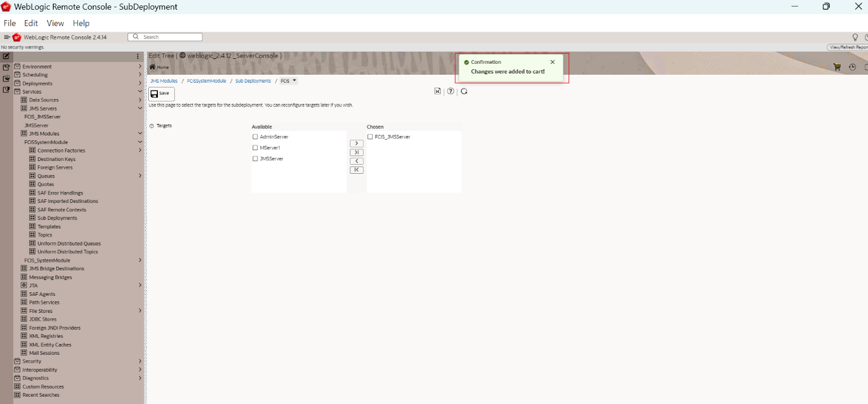868x404 pixels.
Task: Move all targets to Chosen list
Action: [357, 152]
